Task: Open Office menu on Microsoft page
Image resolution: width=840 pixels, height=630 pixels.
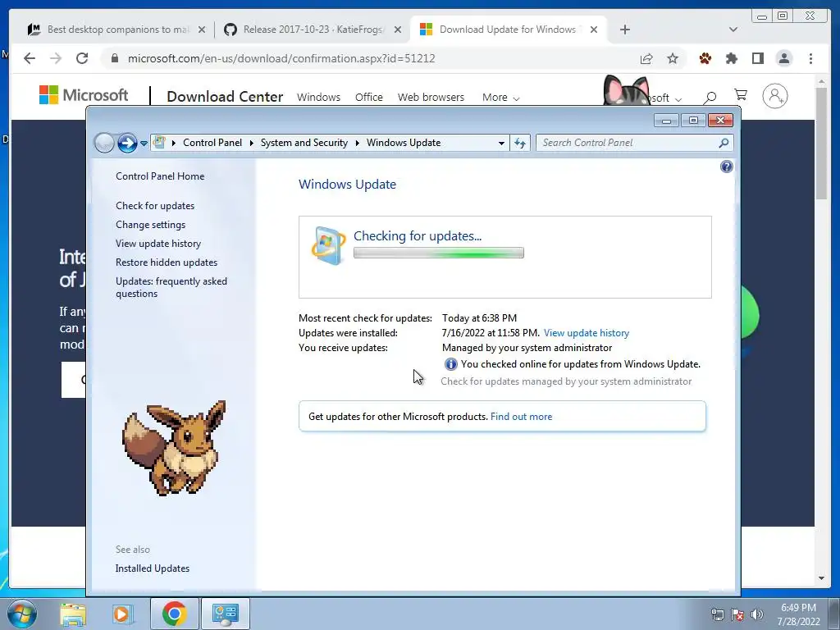Action: (x=368, y=98)
